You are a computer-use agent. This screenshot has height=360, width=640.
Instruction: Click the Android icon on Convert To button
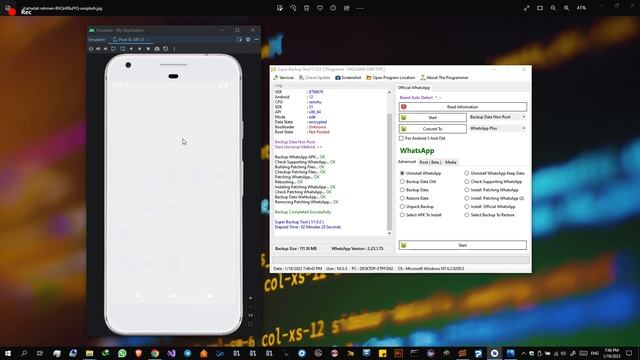[x=404, y=129]
